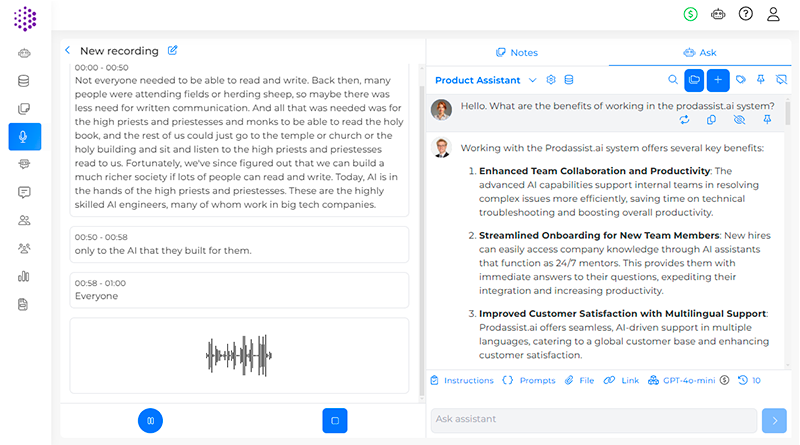The width and height of the screenshot is (800, 445).
Task: Click the Instructions link
Action: (462, 380)
